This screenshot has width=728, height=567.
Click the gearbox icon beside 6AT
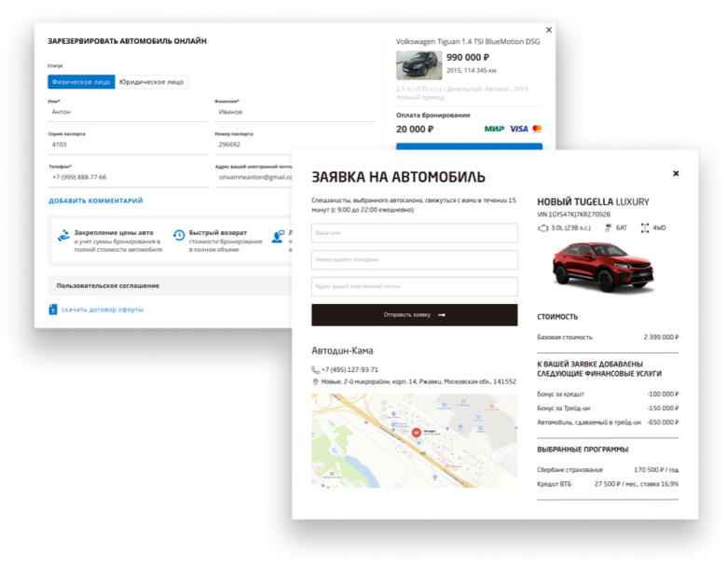point(608,228)
